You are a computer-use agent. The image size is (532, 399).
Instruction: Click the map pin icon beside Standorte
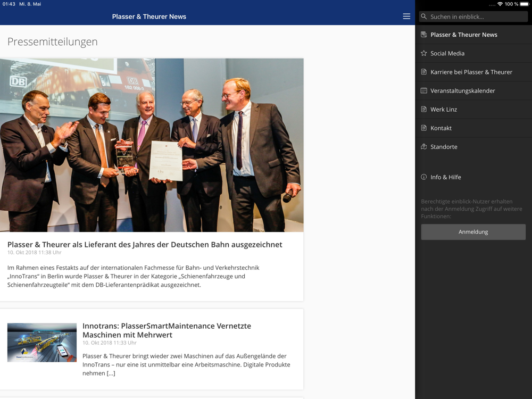point(424,146)
